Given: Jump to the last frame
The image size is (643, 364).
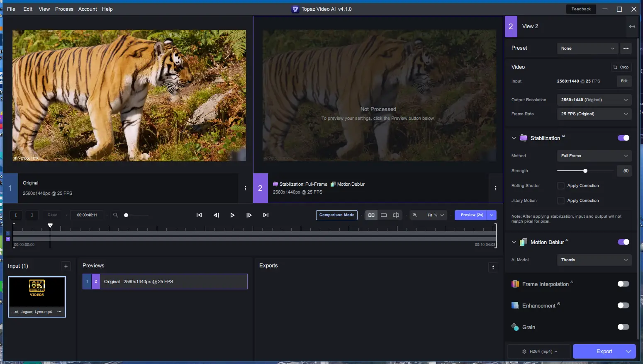Looking at the screenshot, I should (x=266, y=215).
